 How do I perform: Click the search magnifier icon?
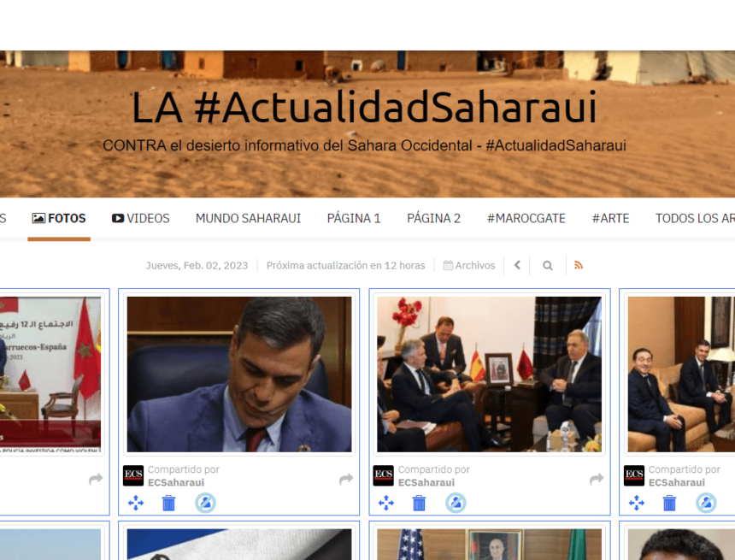[x=547, y=265]
